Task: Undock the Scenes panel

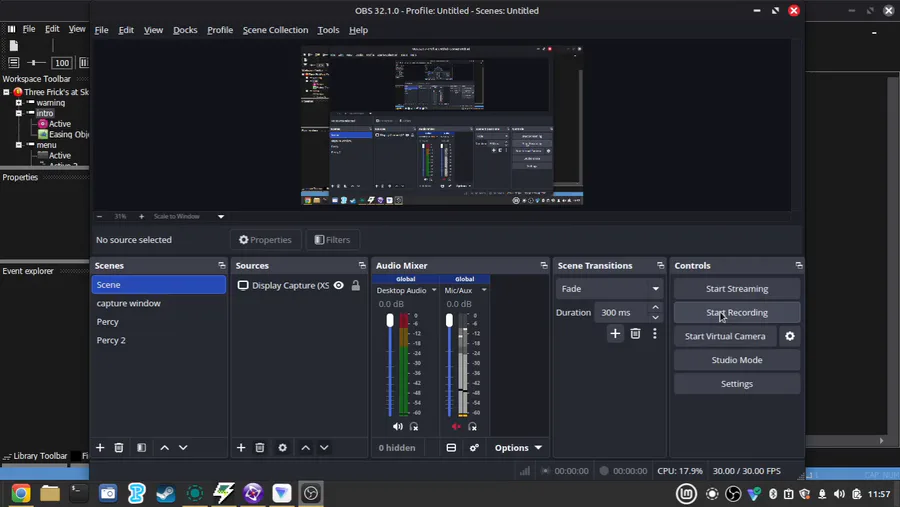Action: pos(222,265)
